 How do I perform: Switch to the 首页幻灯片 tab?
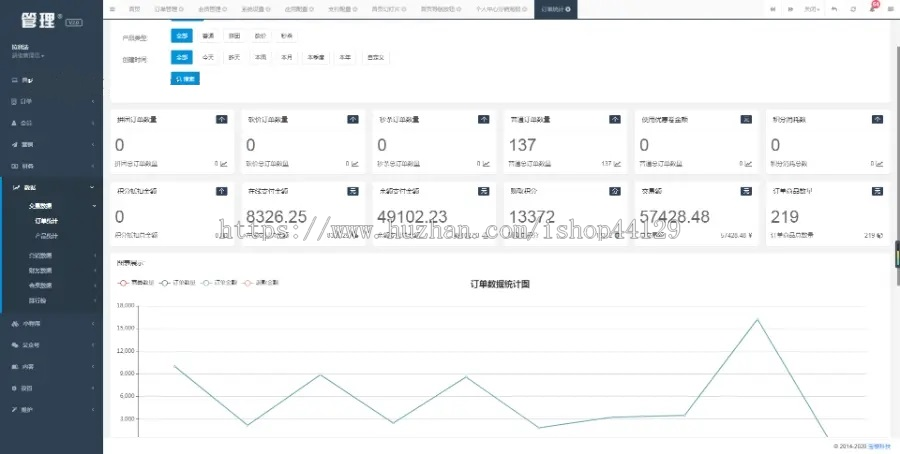click(x=389, y=9)
